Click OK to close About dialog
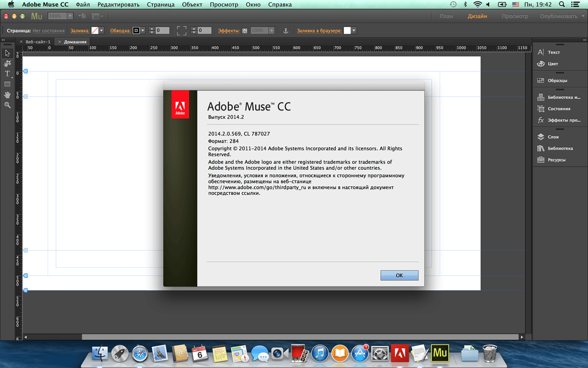Image resolution: width=588 pixels, height=368 pixels. [x=399, y=275]
